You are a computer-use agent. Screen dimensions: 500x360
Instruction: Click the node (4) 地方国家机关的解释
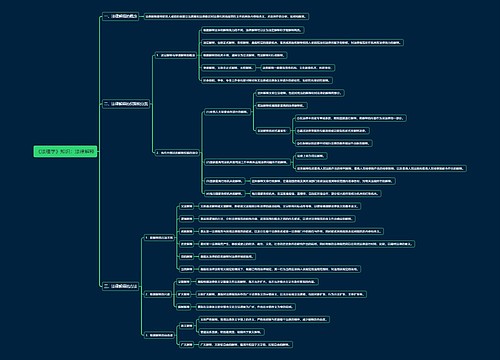tap(224, 194)
